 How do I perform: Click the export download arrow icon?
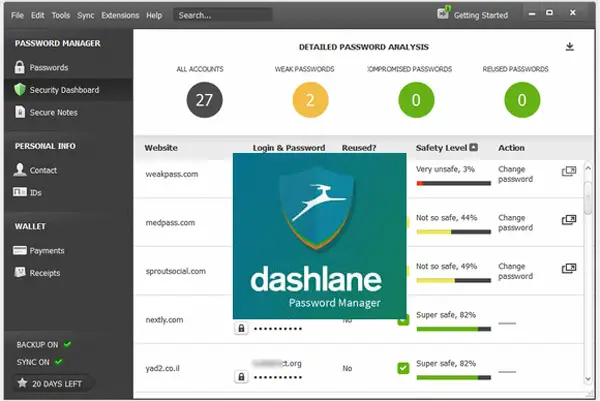click(x=570, y=47)
